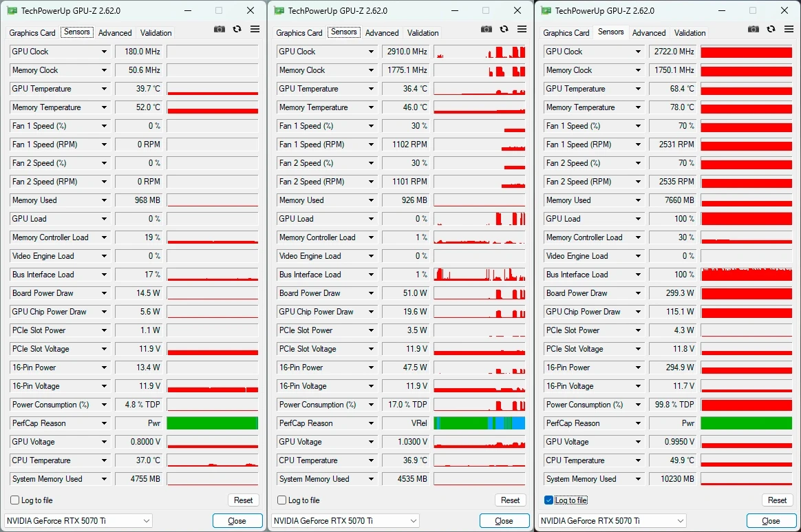801x532 pixels.
Task: Open hamburger menu in middle GPU-Z window
Action: tap(522, 29)
